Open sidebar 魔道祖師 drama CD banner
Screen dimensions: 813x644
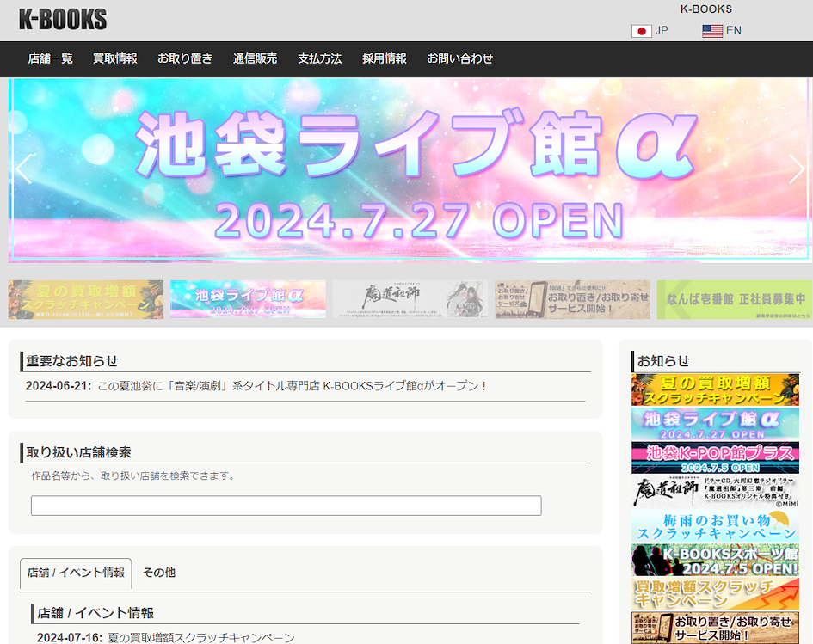point(715,492)
